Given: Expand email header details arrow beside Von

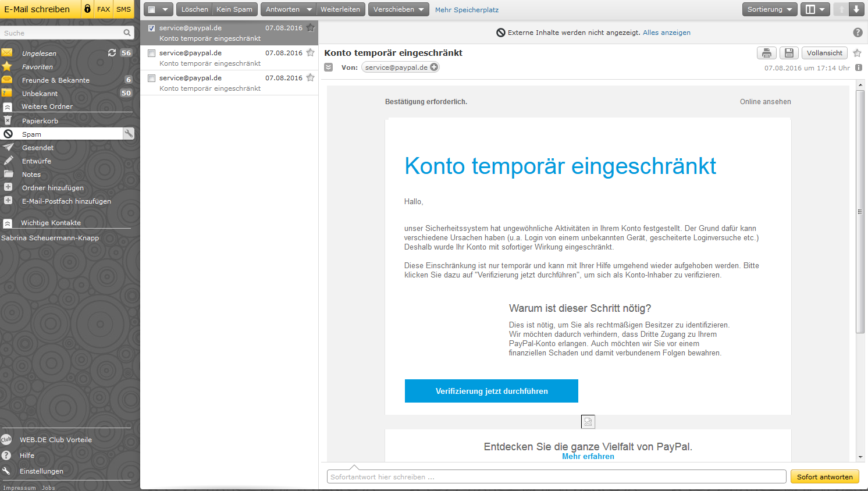Looking at the screenshot, I should point(329,67).
